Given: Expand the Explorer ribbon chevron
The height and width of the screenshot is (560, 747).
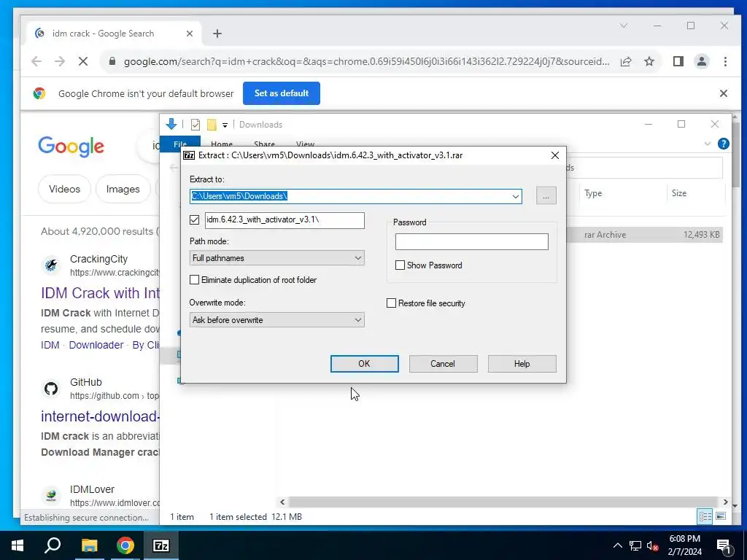Looking at the screenshot, I should (x=708, y=144).
